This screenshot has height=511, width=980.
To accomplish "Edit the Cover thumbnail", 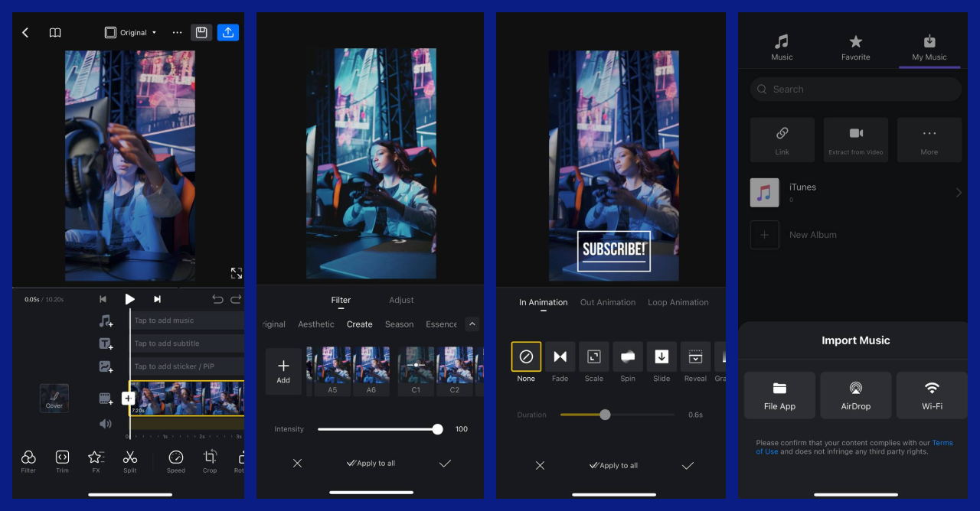I will [54, 399].
